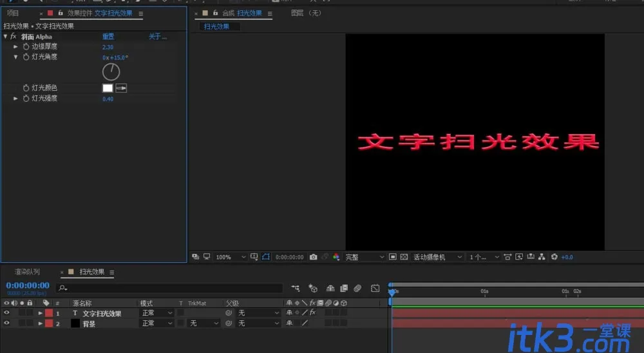Open composition flowchart icon
Viewport: 644px width, 353px height.
click(542, 257)
